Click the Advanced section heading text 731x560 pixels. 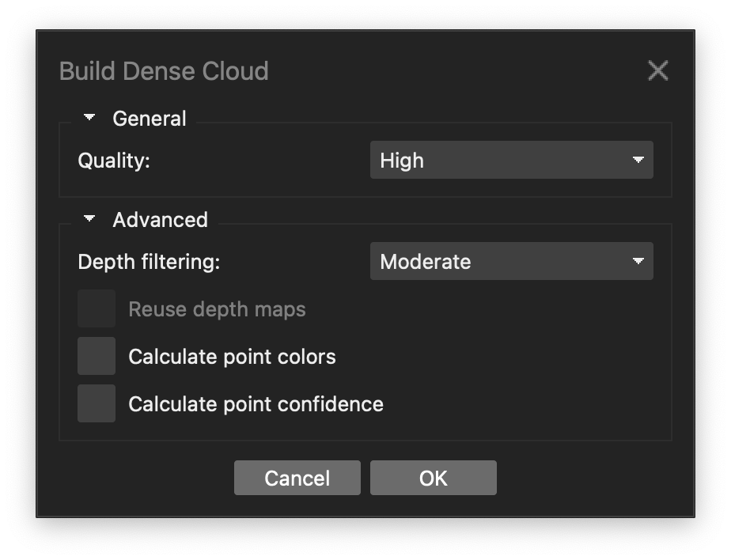(x=160, y=220)
